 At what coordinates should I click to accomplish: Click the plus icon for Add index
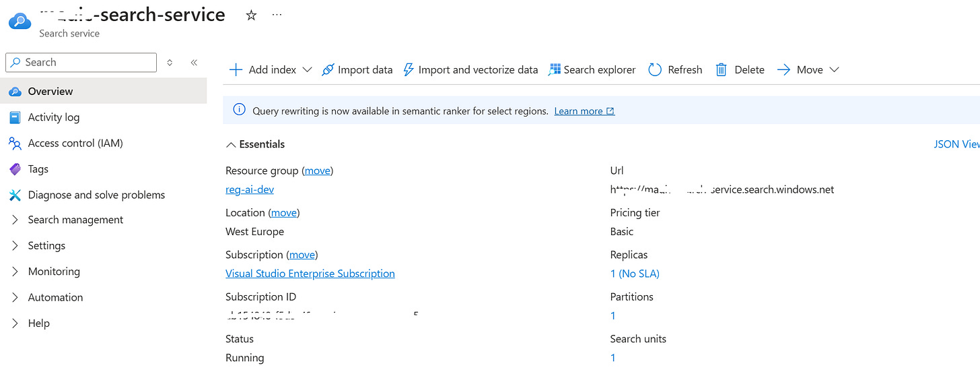point(236,69)
